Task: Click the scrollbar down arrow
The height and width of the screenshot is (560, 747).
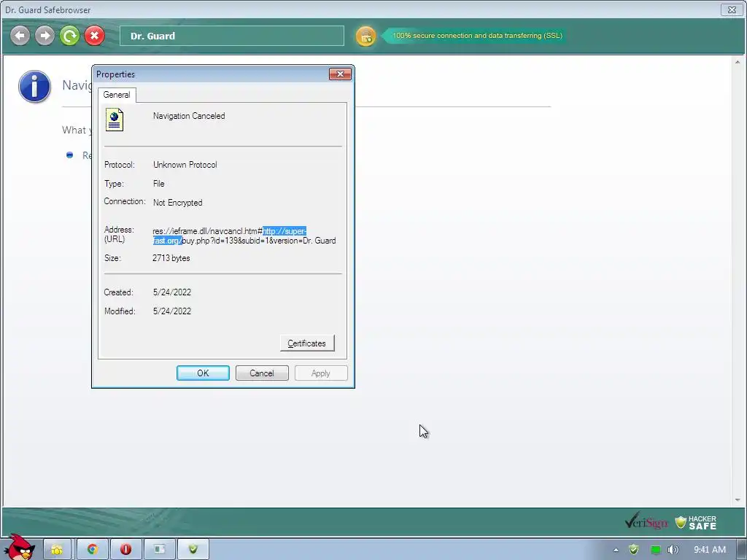Action: [738, 500]
